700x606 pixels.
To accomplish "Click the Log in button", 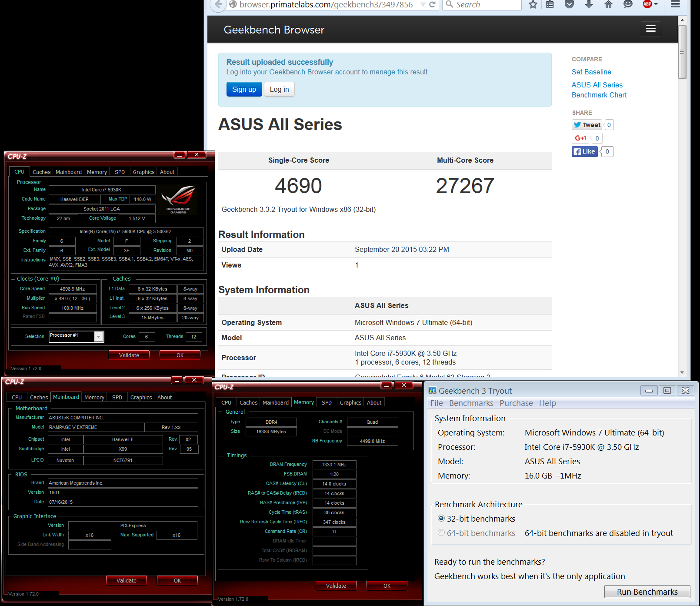I will 279,89.
